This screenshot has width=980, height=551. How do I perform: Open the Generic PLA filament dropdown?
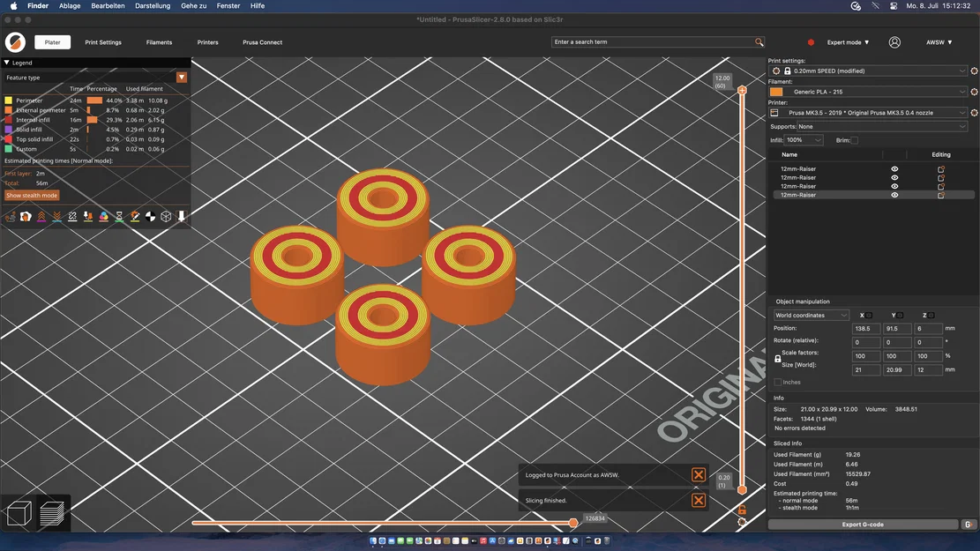point(870,92)
